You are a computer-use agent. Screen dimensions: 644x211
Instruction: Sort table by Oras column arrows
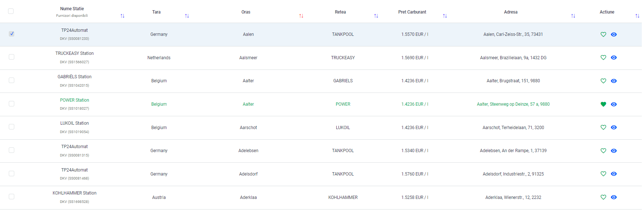click(x=301, y=16)
